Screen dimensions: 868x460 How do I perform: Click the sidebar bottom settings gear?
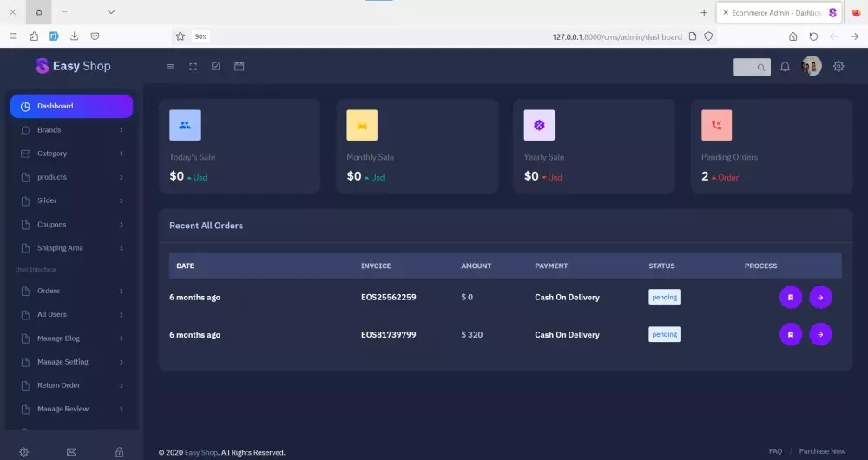point(23,452)
